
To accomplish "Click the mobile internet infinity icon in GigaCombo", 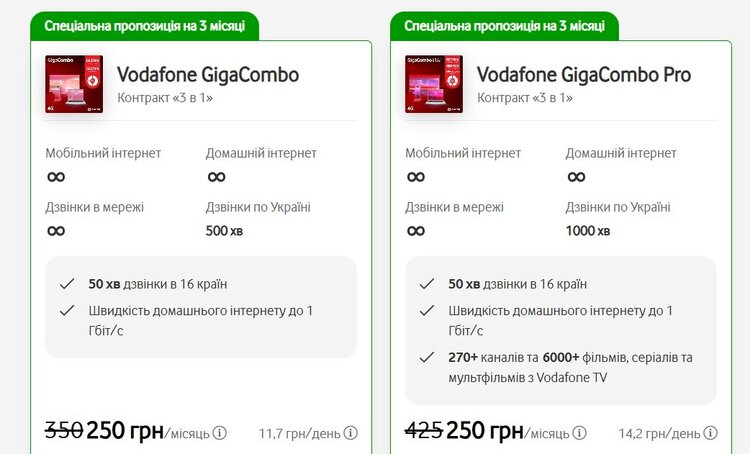I will coord(56,177).
